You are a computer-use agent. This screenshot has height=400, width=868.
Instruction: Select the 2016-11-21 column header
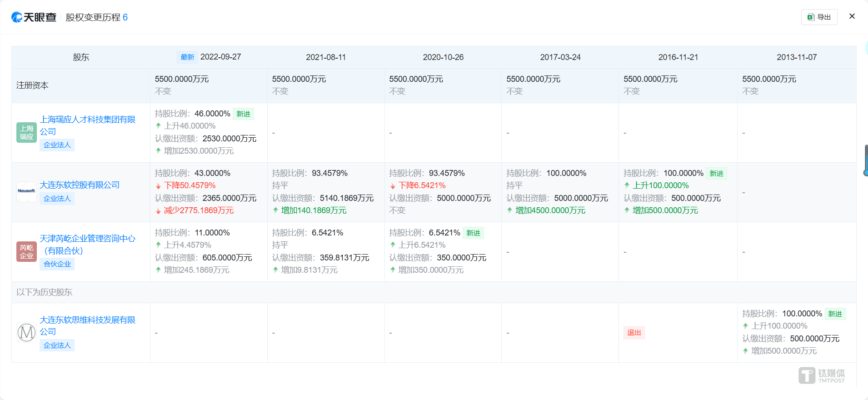point(678,57)
